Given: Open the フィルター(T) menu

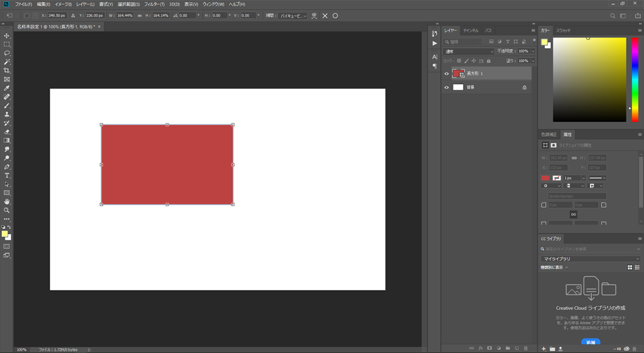Looking at the screenshot, I should (x=155, y=4).
